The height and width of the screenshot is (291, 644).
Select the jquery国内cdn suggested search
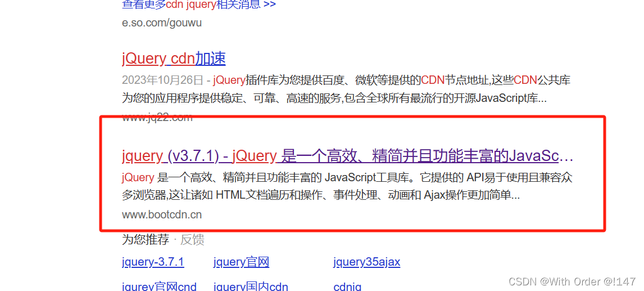click(251, 286)
